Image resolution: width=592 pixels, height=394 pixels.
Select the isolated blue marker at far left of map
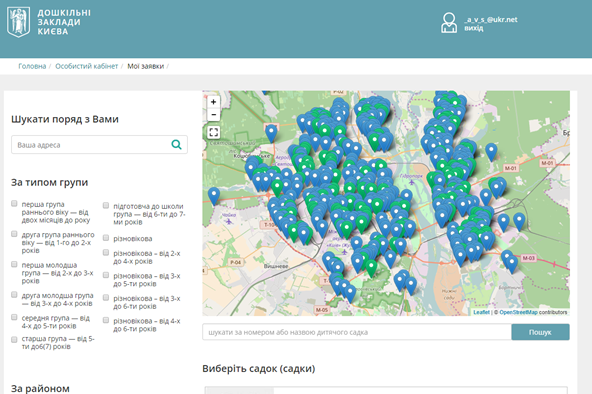(214, 196)
